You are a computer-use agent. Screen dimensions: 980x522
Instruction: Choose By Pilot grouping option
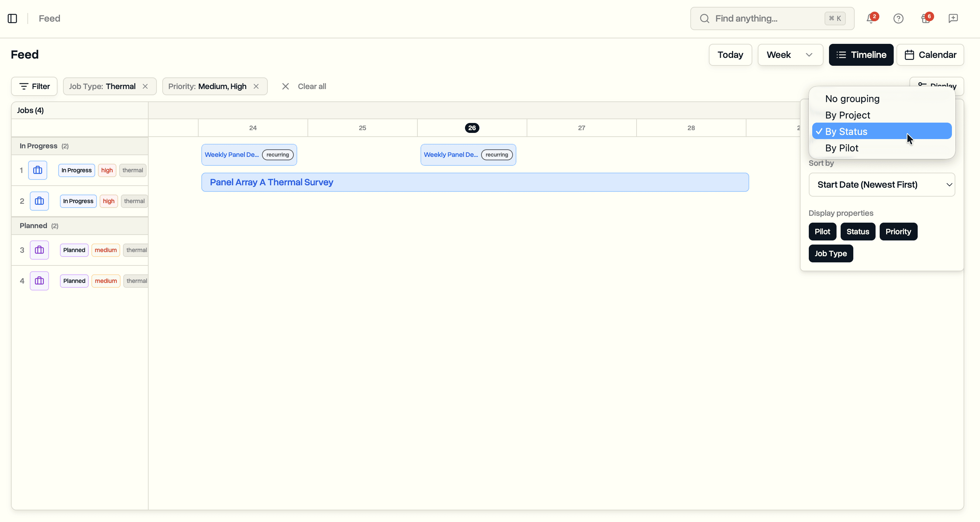841,148
